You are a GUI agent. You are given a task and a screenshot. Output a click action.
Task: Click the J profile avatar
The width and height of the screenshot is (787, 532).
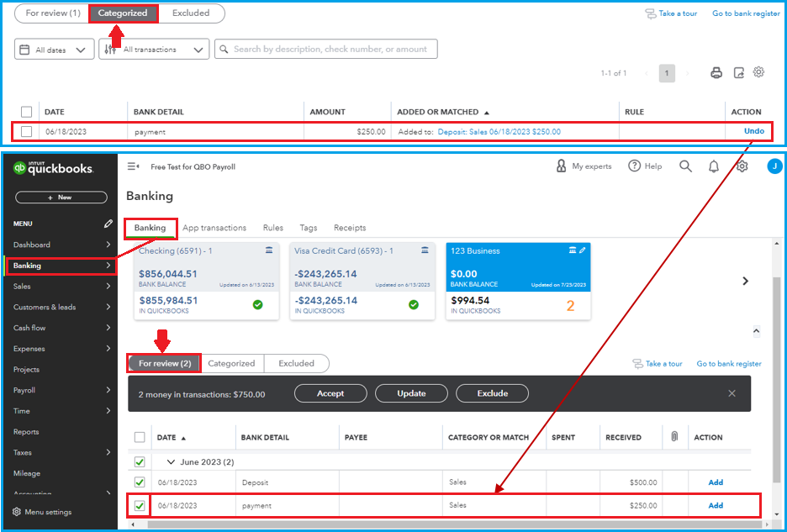[x=775, y=166]
